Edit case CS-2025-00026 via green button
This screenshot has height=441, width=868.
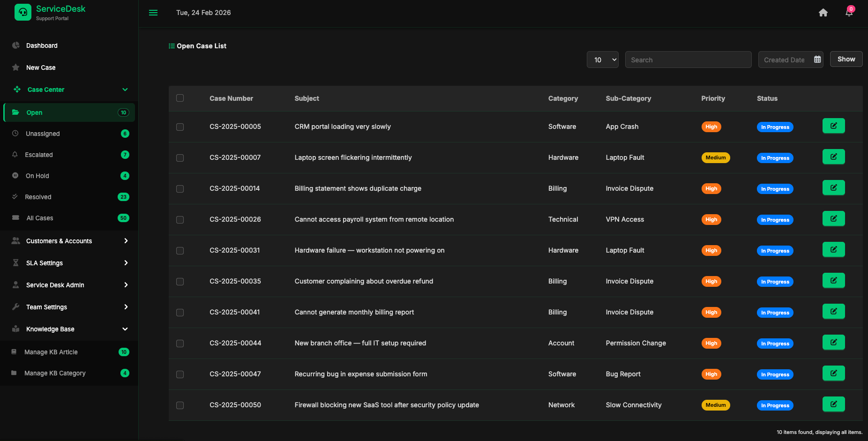coord(833,219)
